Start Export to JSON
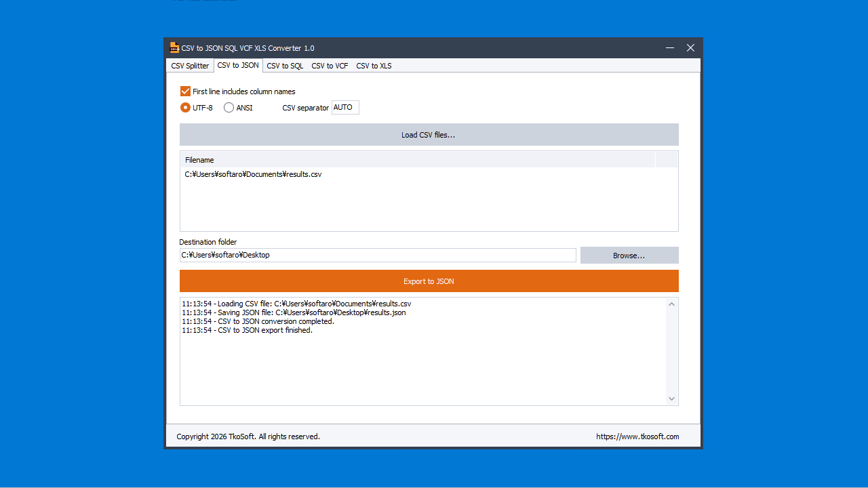 429,281
